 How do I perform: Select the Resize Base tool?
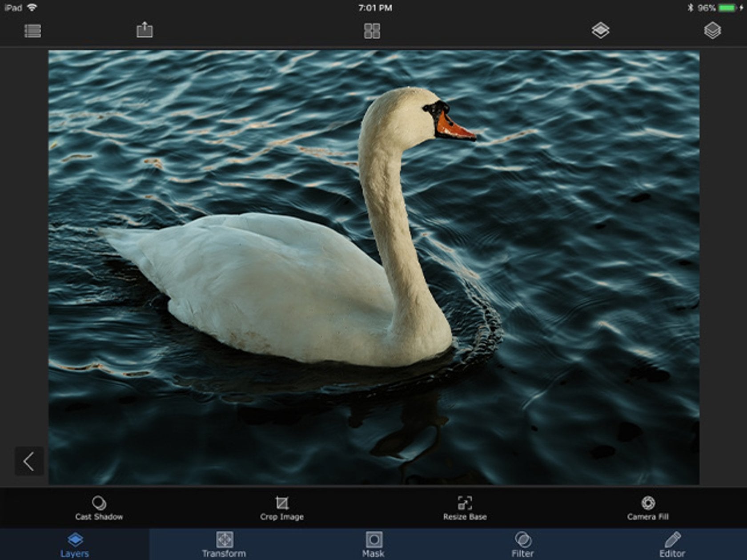coord(465,508)
